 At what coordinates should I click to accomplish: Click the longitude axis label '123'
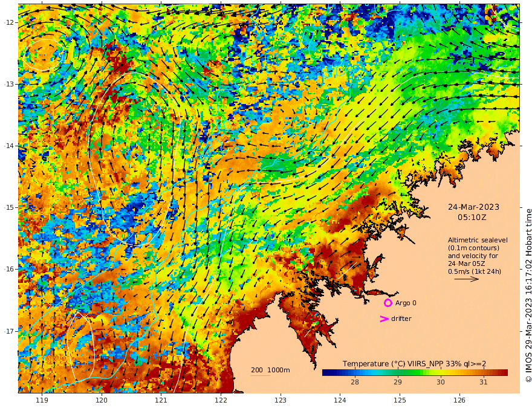(281, 401)
